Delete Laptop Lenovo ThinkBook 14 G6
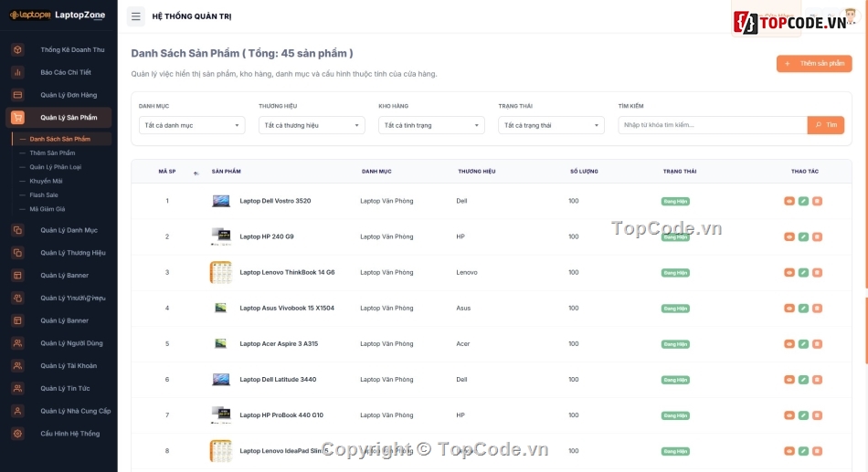Viewport: 868px width, 472px height. 817,273
